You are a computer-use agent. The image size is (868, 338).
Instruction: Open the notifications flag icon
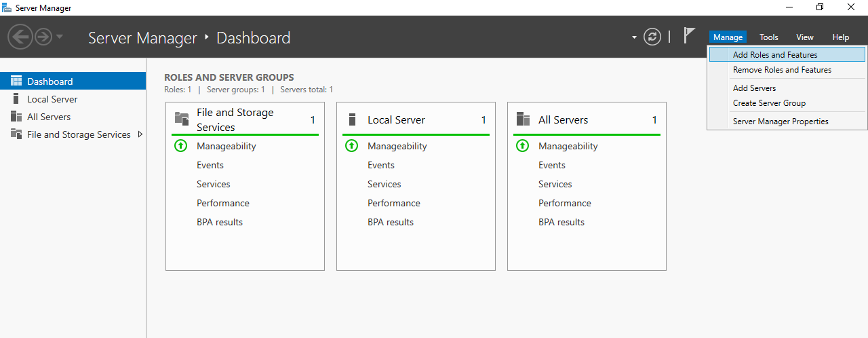[689, 36]
